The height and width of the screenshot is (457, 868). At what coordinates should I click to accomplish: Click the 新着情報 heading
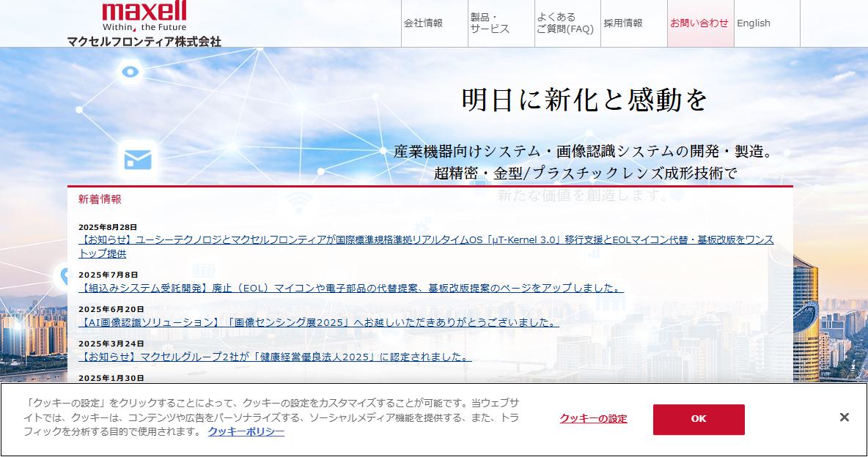coord(100,199)
